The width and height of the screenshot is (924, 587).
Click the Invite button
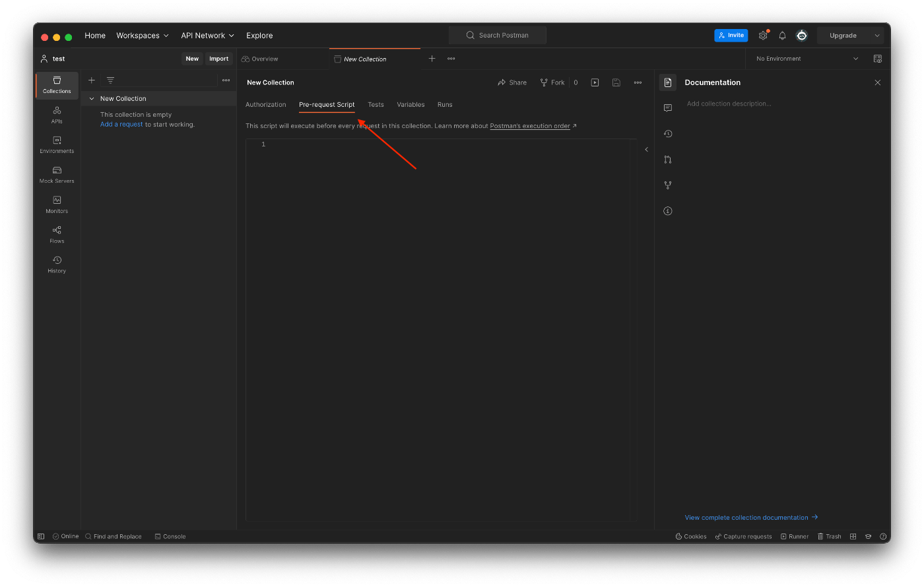coord(731,36)
